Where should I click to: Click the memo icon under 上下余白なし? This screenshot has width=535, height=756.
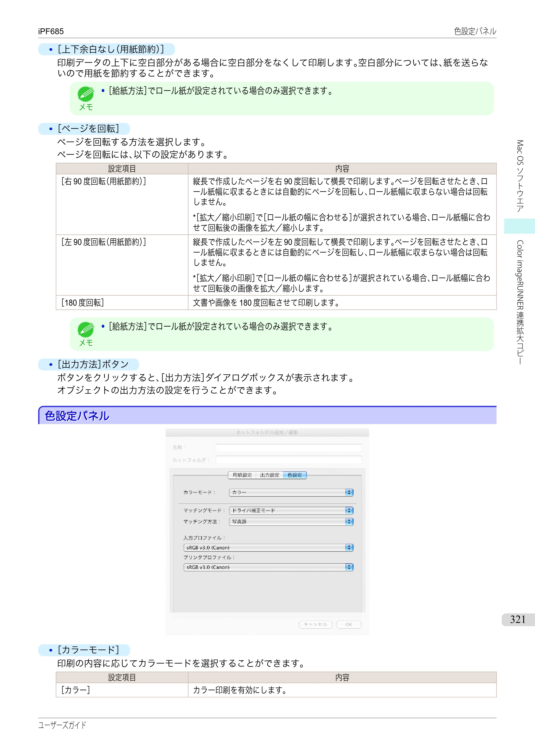pos(86,94)
